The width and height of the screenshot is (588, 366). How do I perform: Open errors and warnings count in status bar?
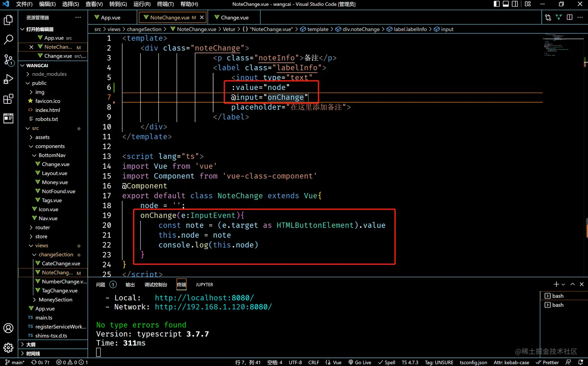tap(72, 362)
